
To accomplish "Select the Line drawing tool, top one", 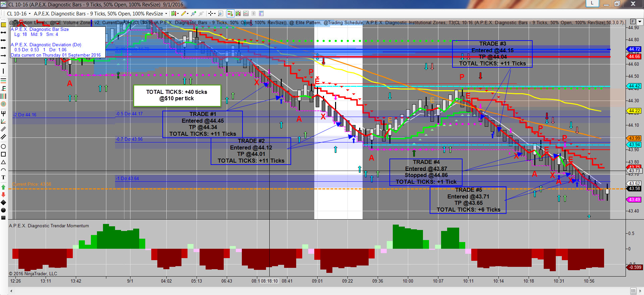I will point(3,33).
